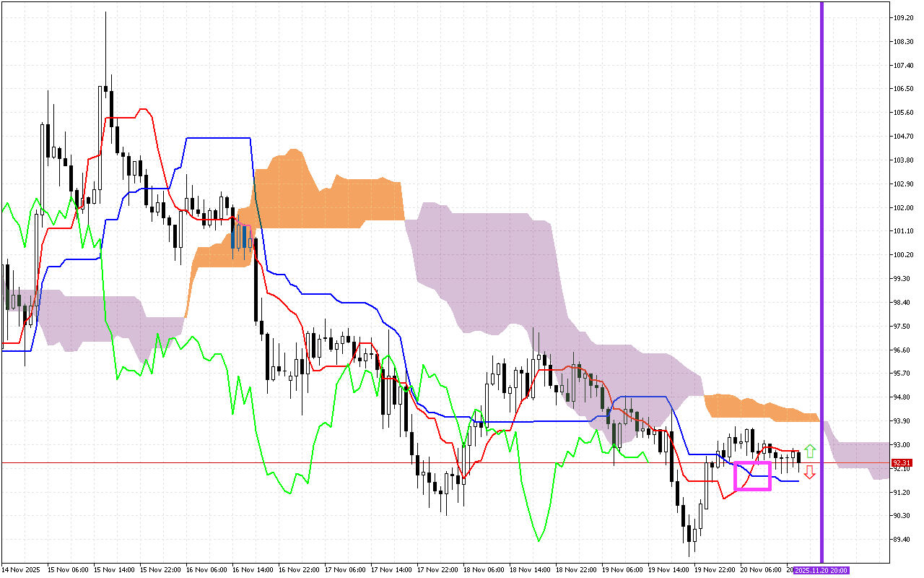Click the 89.40 price axis label

tap(902, 540)
